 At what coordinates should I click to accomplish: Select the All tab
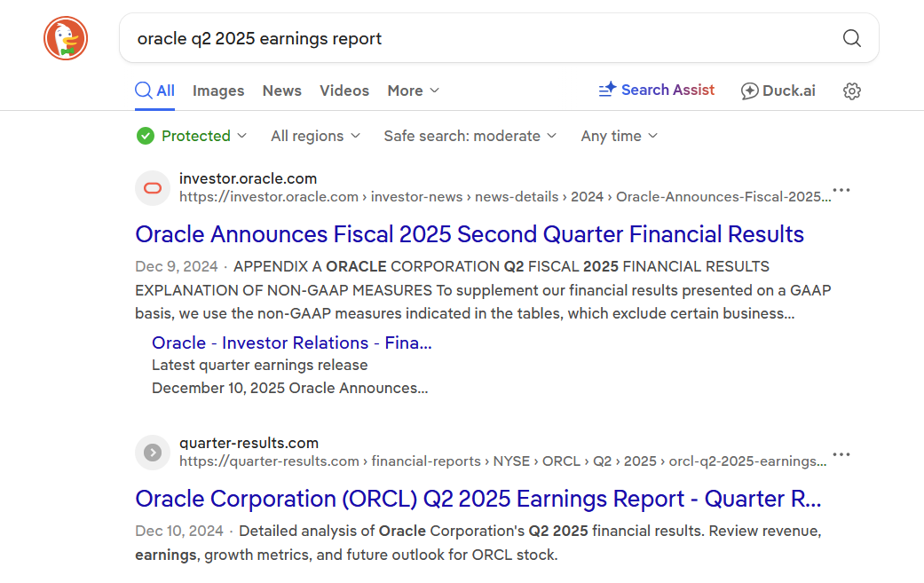click(154, 91)
